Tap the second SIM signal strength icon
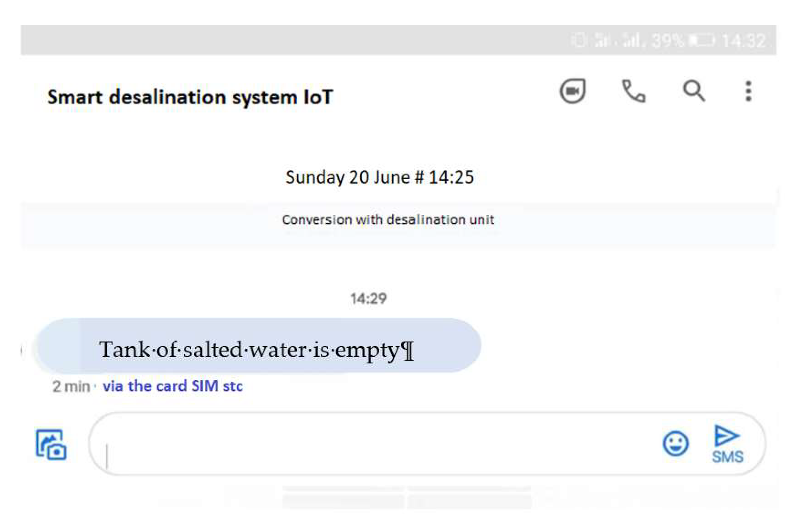Image resolution: width=797 pixels, height=532 pixels. [x=632, y=41]
